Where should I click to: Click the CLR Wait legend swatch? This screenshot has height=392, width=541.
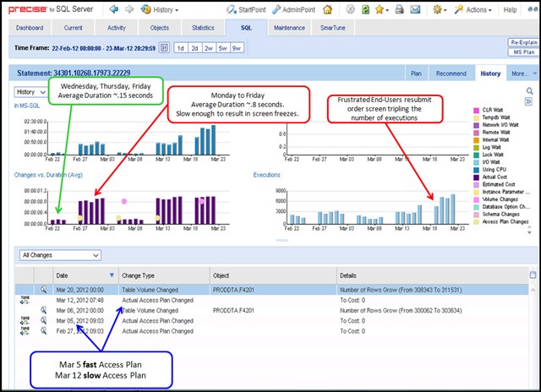[477, 110]
